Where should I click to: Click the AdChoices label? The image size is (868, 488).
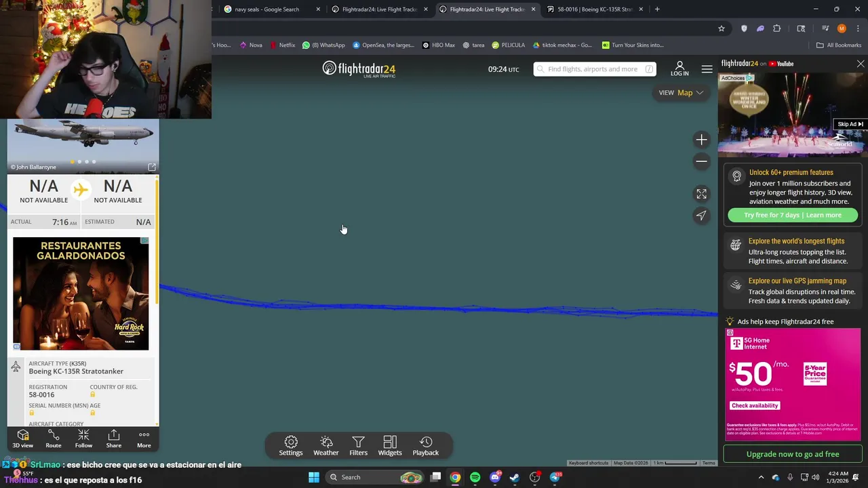pos(737,78)
